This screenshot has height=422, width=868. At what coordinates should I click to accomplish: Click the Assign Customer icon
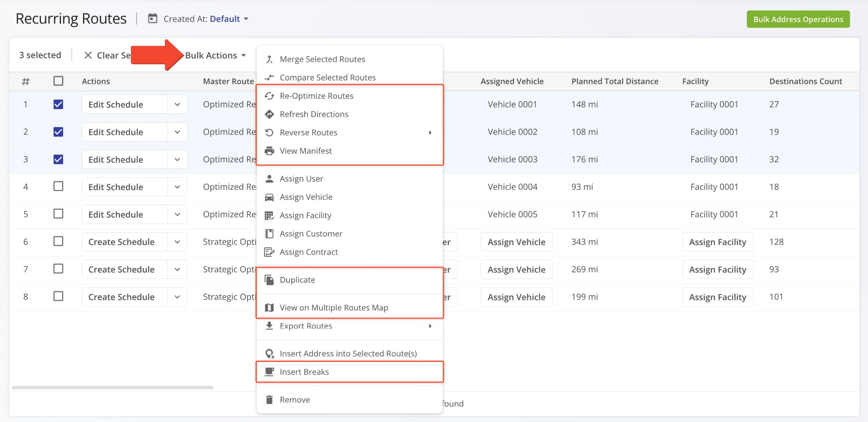269,234
